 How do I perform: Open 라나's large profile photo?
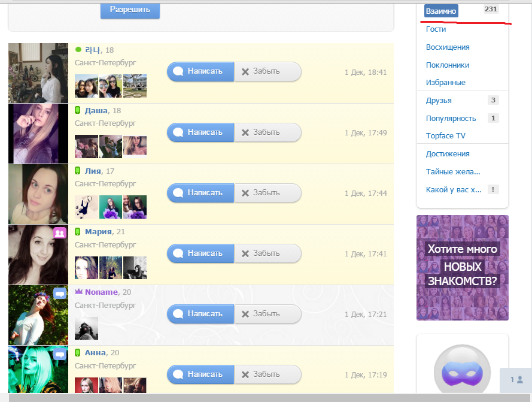[x=38, y=73]
